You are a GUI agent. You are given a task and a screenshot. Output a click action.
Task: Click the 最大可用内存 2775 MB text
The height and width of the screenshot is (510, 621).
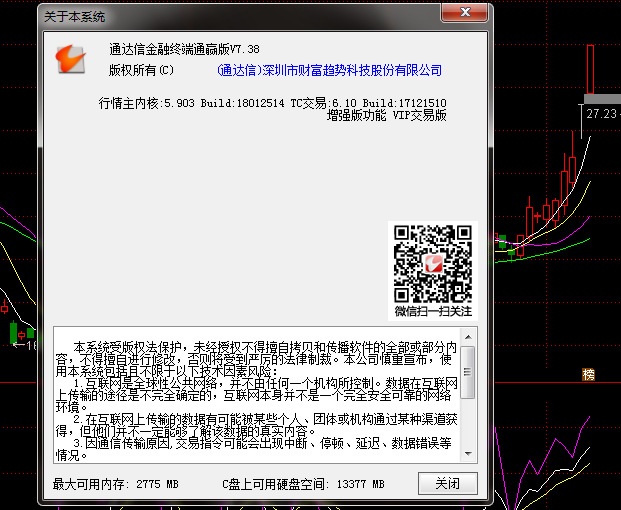click(116, 484)
